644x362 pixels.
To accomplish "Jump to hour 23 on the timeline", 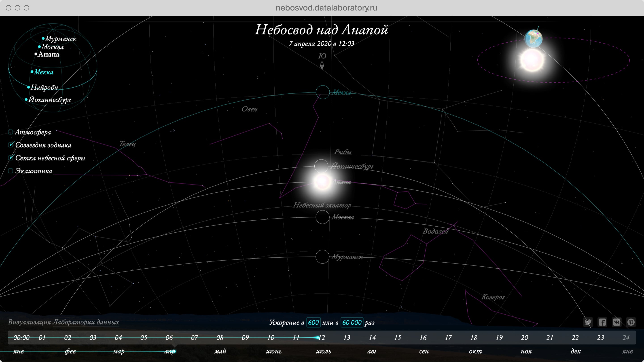I will coord(600,338).
